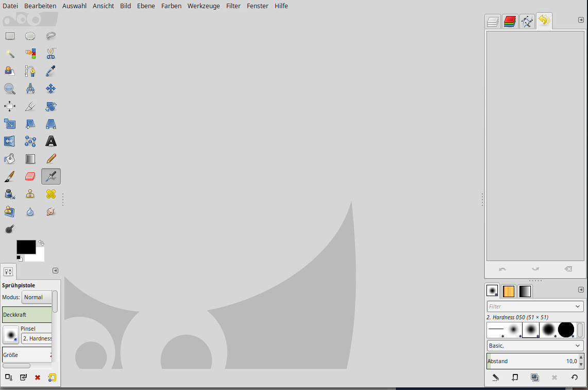The width and height of the screenshot is (588, 390).
Task: Select the Flip tool
Action: pos(10,141)
